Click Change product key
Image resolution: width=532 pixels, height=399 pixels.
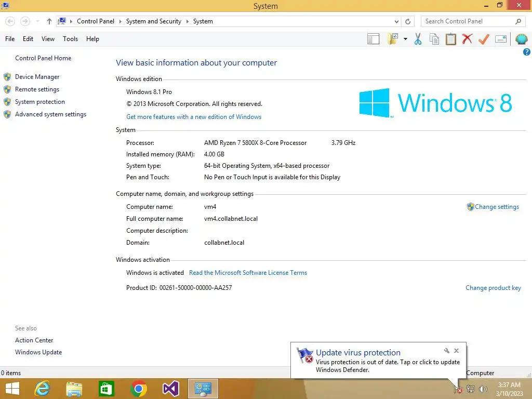pyautogui.click(x=493, y=288)
